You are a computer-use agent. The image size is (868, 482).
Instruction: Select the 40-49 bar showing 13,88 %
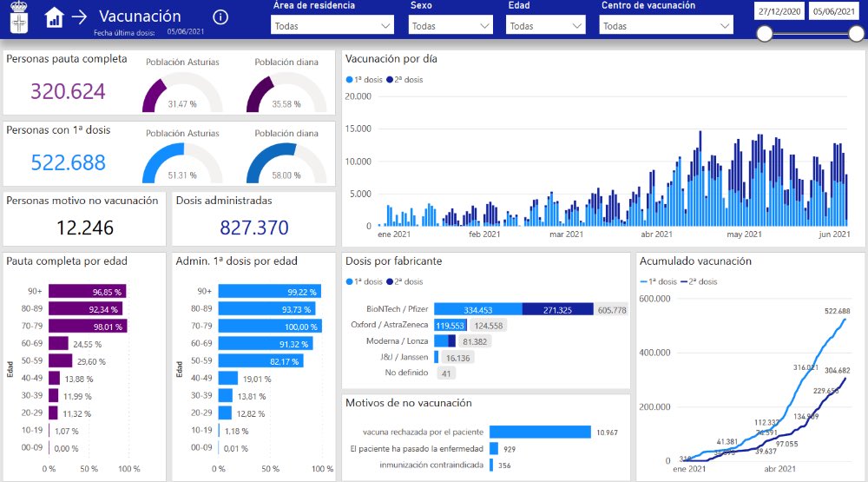54,379
